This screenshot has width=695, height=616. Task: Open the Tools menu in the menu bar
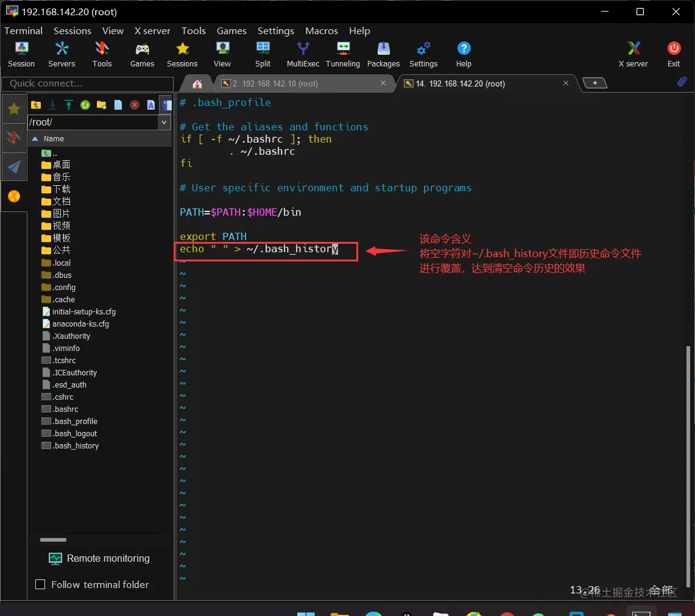(x=194, y=30)
